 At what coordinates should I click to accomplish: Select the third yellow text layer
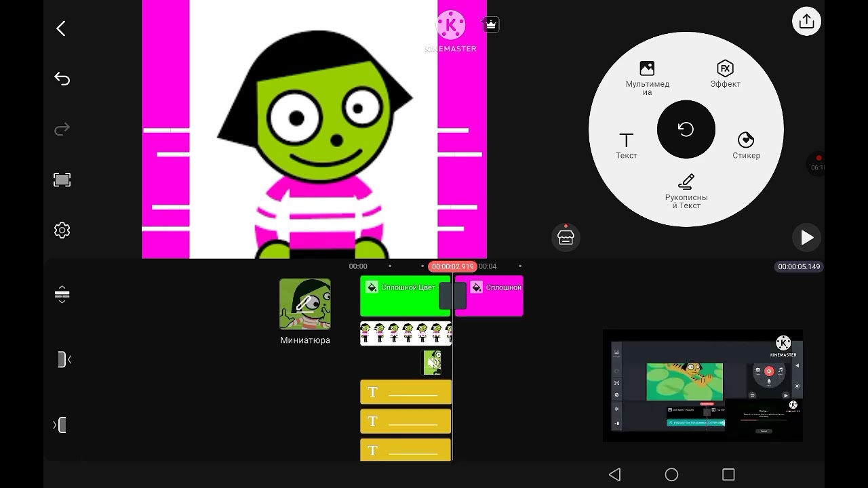(406, 449)
